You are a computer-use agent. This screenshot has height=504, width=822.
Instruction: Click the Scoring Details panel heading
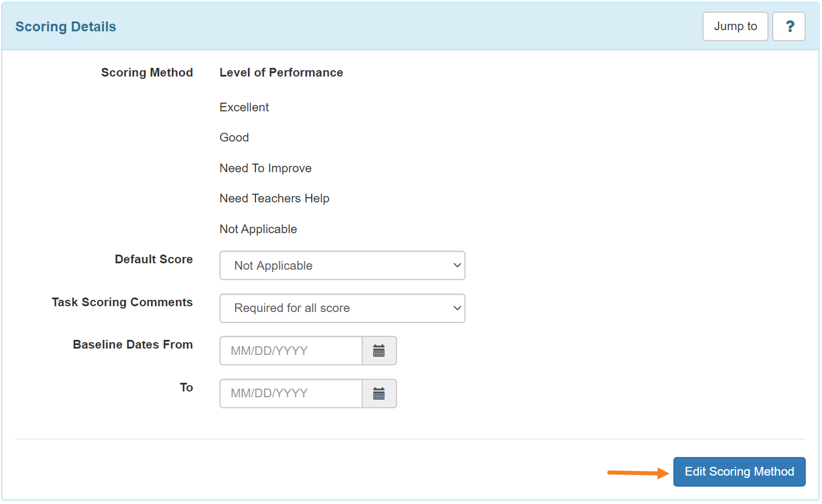click(66, 27)
